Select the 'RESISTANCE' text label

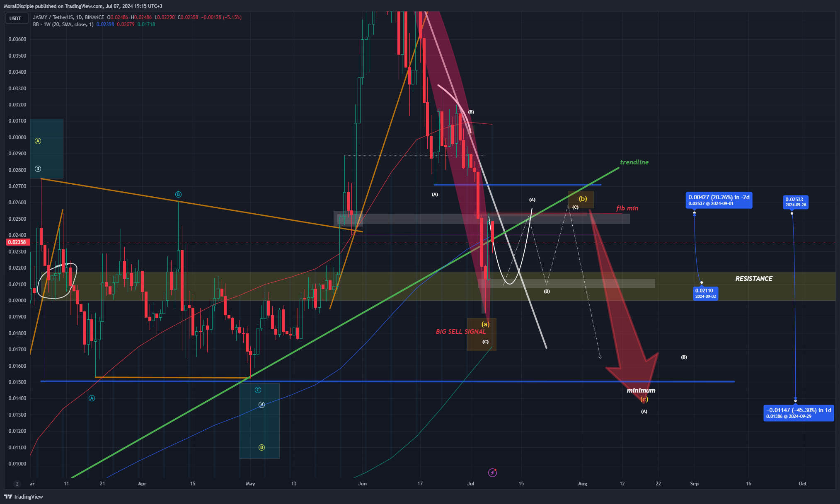click(x=754, y=279)
